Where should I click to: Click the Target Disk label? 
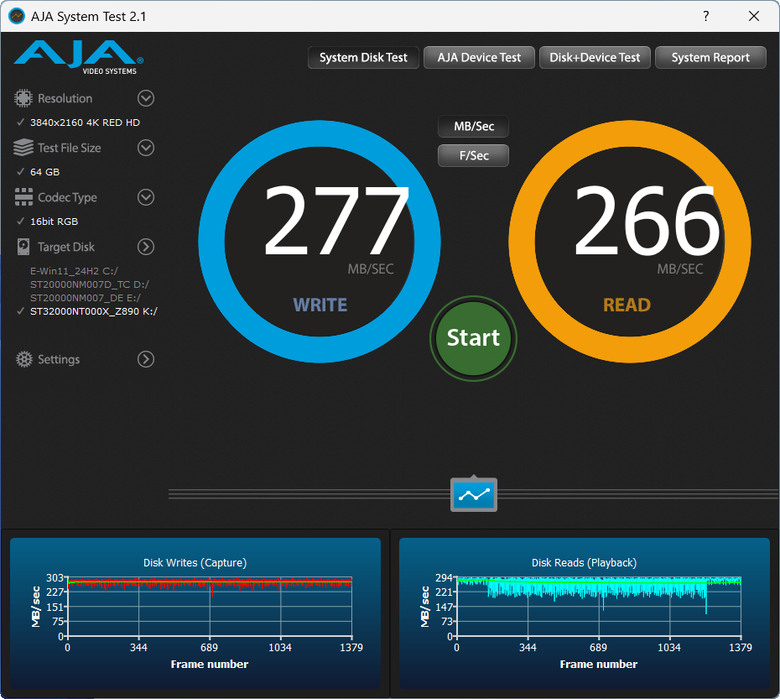point(66,247)
